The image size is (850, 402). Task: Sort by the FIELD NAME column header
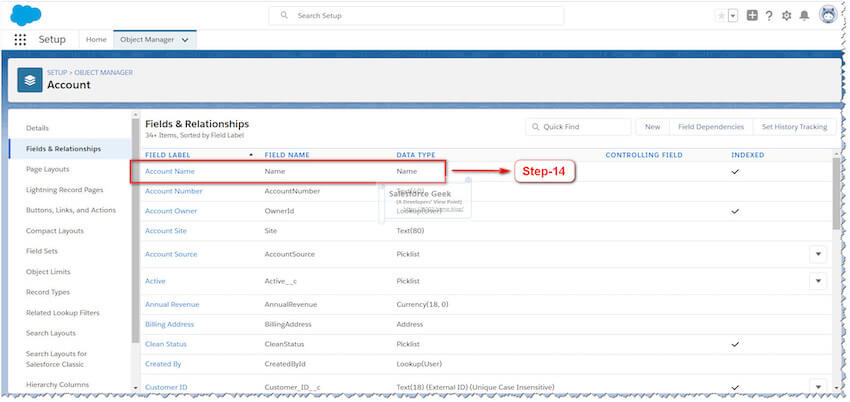coord(287,155)
